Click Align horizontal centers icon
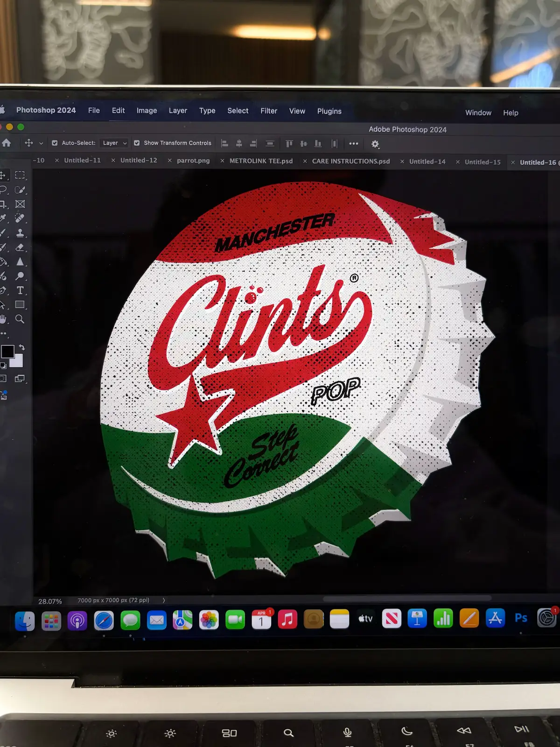 pyautogui.click(x=239, y=143)
